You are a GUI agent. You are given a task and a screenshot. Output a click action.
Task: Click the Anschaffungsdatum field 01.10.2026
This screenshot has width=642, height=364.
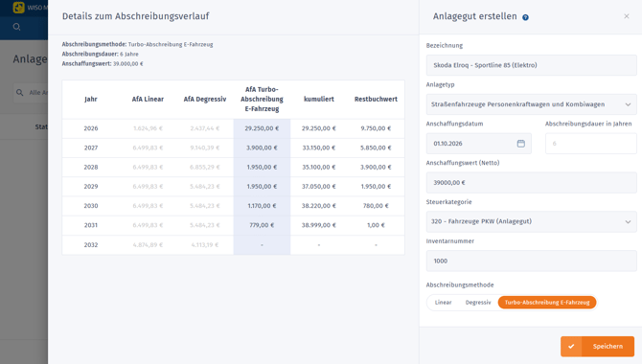479,144
